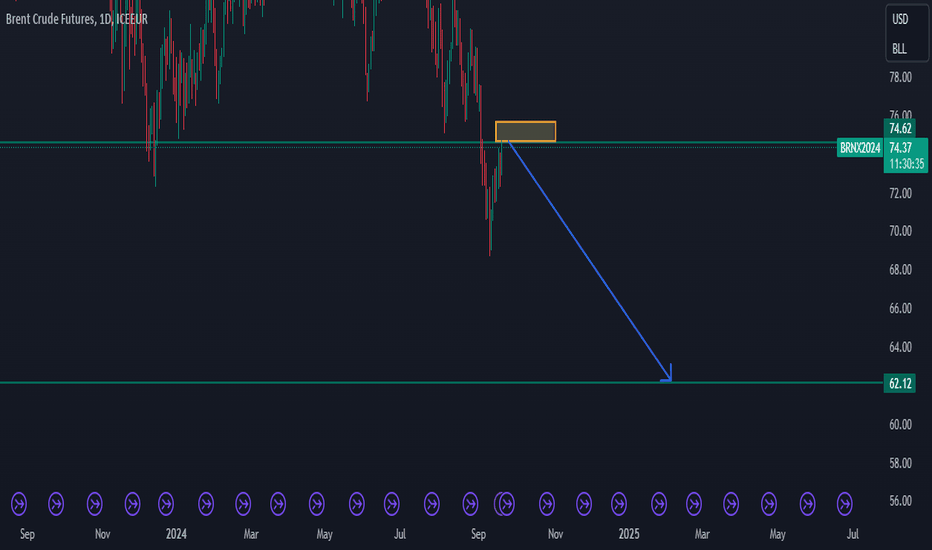
Task: Click the 58.00 price axis value
Action: click(900, 463)
